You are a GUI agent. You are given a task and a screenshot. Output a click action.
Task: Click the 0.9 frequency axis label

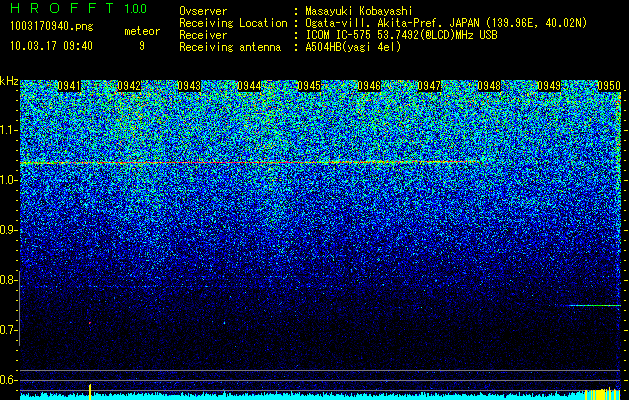pyautogui.click(x=8, y=230)
